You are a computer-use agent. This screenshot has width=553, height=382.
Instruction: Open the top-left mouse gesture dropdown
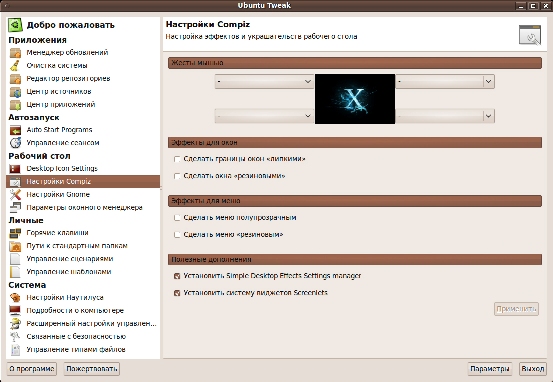pos(264,81)
